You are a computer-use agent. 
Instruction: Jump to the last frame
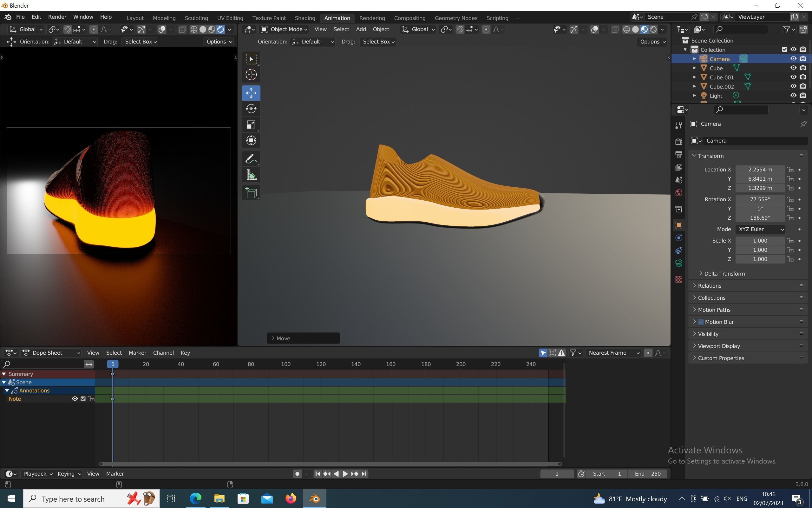(364, 474)
